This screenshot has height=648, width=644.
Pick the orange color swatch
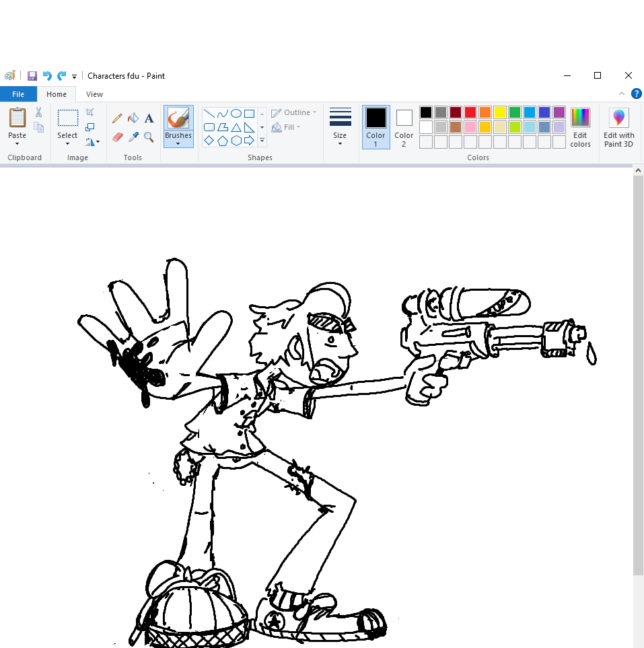[x=485, y=112]
